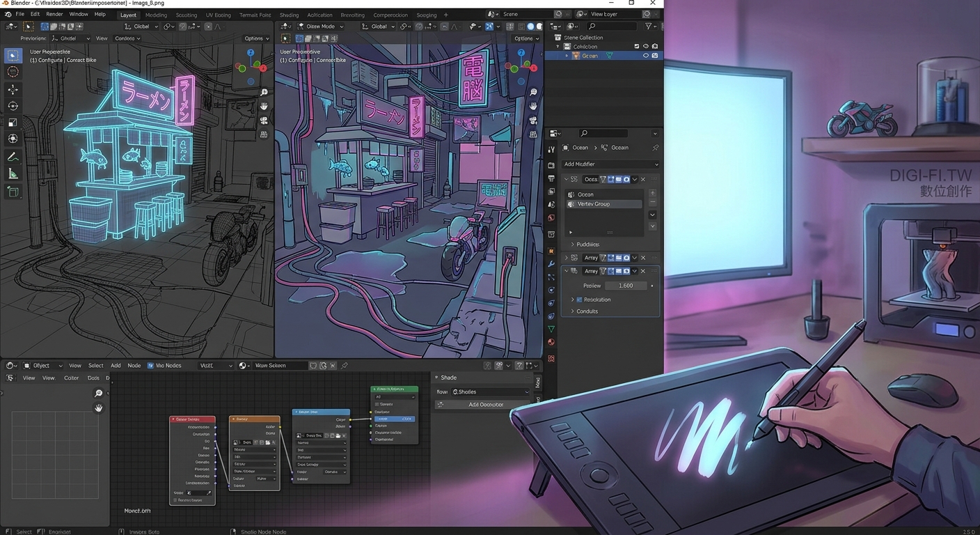Screen dimensions: 980x535
Task: Enable proportional editing in the viewport header
Action: (418, 26)
